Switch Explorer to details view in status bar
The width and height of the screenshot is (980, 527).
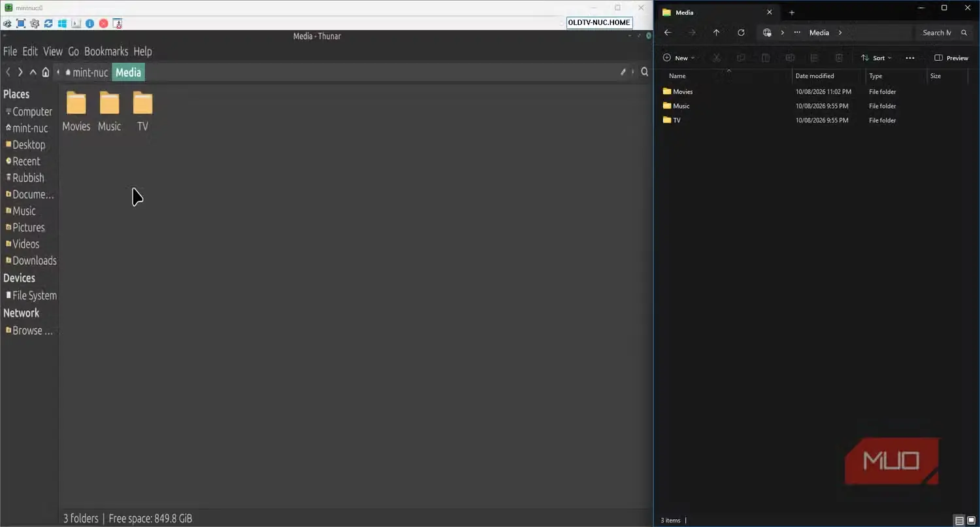(x=959, y=520)
